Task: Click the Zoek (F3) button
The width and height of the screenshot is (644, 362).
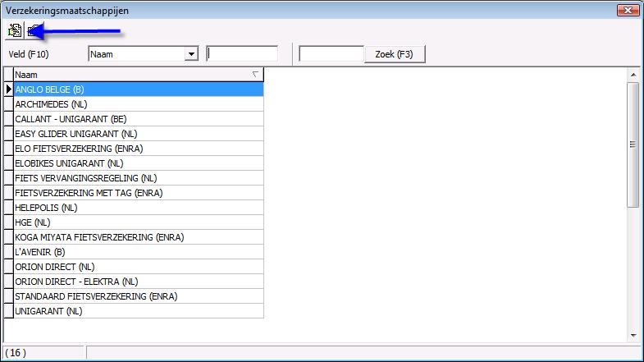Action: [395, 54]
